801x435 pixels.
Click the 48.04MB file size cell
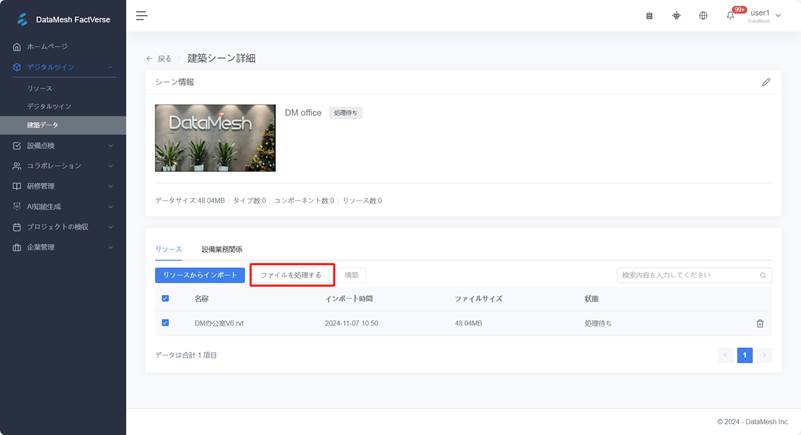468,323
